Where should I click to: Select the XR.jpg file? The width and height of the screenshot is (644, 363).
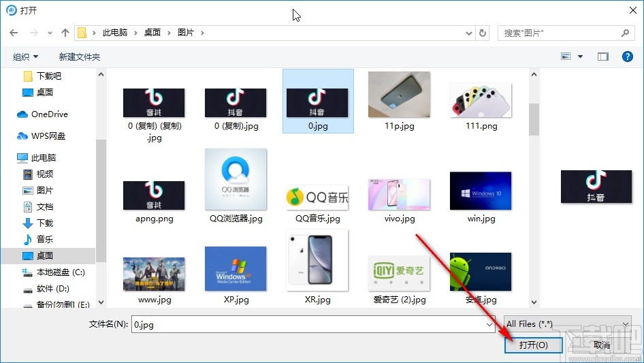318,267
